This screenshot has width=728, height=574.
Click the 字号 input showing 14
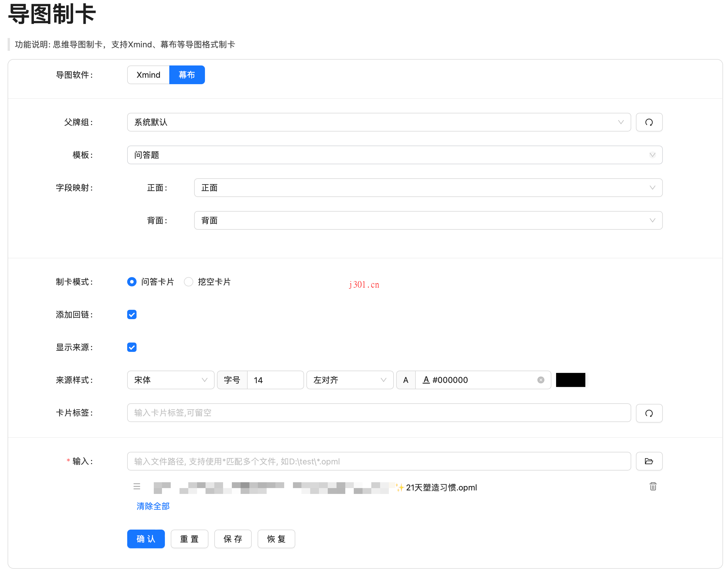tap(275, 380)
